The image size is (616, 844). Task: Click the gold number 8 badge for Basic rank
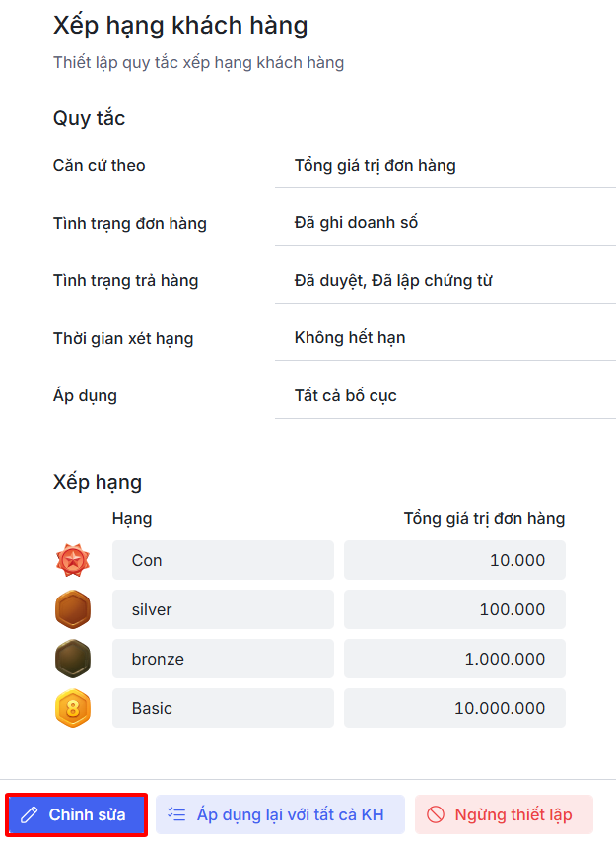point(73,708)
